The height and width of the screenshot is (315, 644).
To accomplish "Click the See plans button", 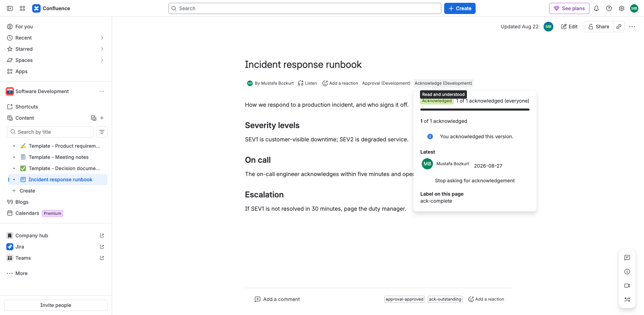I will (569, 8).
